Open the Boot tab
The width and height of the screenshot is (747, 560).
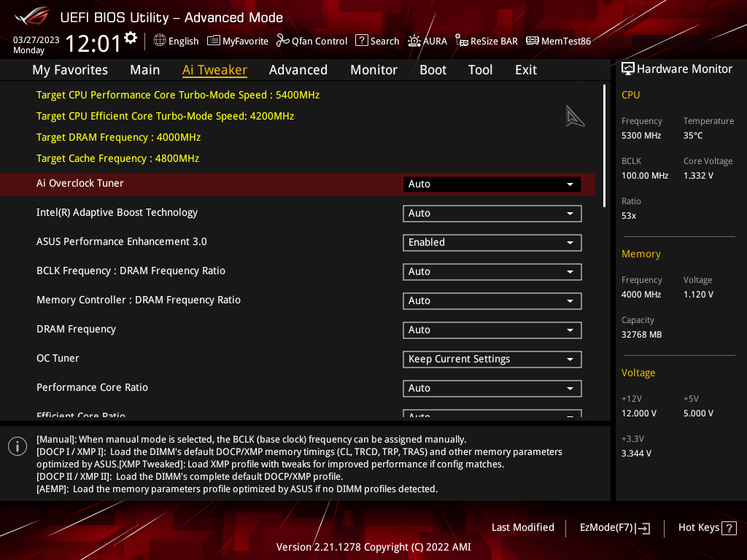pos(433,70)
